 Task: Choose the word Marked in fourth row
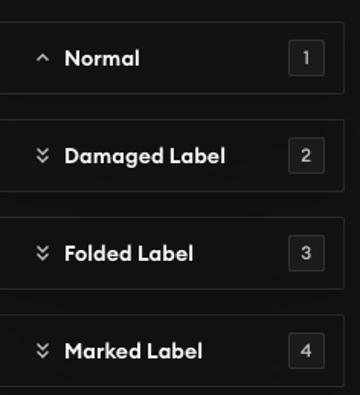click(x=103, y=351)
